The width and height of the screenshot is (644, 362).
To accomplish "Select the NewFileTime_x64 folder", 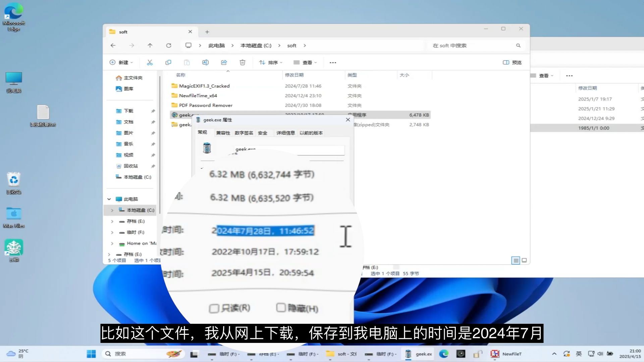I will point(198,96).
